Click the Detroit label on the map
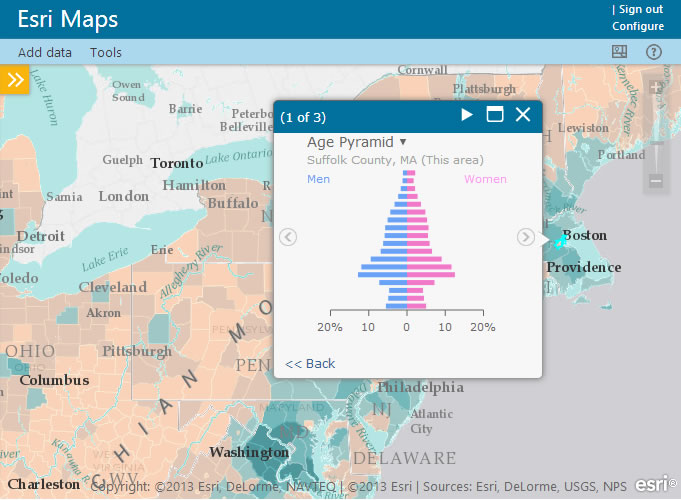 tap(41, 236)
